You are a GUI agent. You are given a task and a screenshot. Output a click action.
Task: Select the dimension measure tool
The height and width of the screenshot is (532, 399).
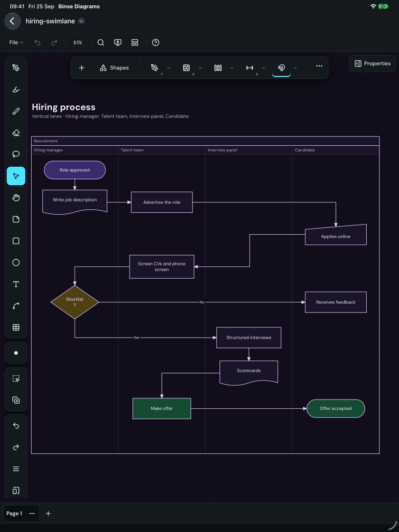[x=250, y=68]
